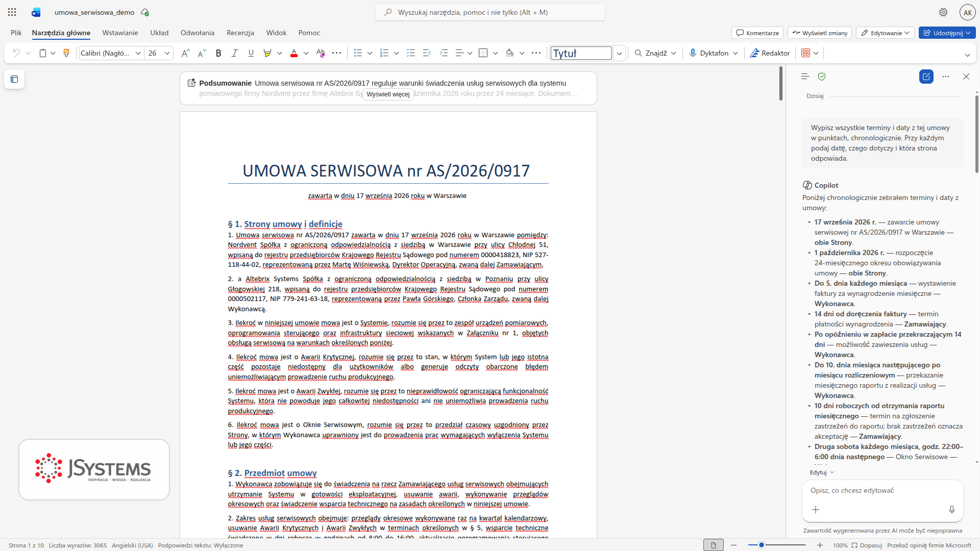Open the font name dropdown
Viewport: 980px width, 551px height.
click(138, 53)
